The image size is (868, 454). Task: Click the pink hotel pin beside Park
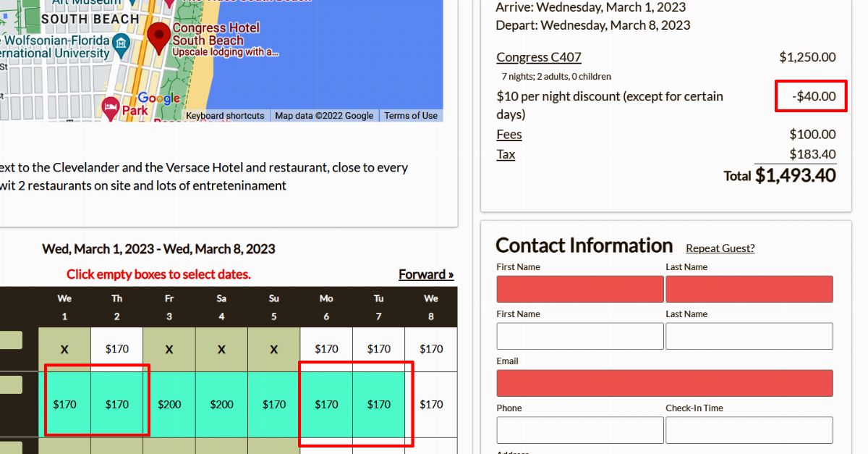110,109
